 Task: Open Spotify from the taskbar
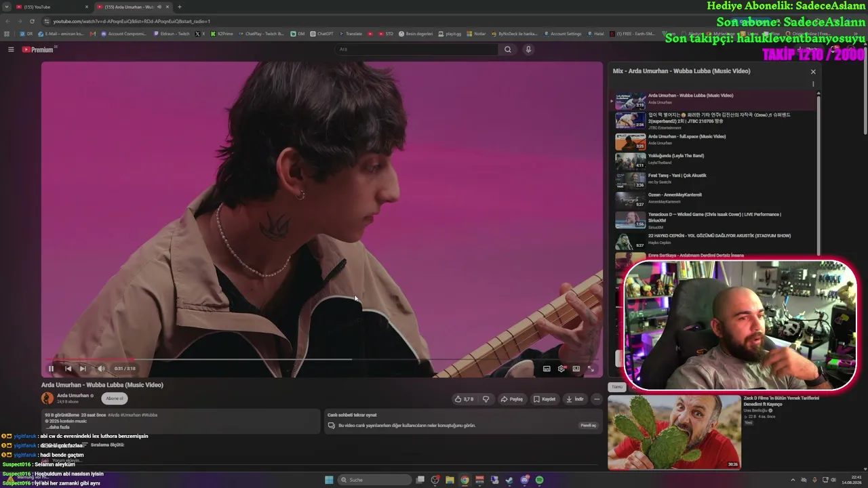pos(539,480)
